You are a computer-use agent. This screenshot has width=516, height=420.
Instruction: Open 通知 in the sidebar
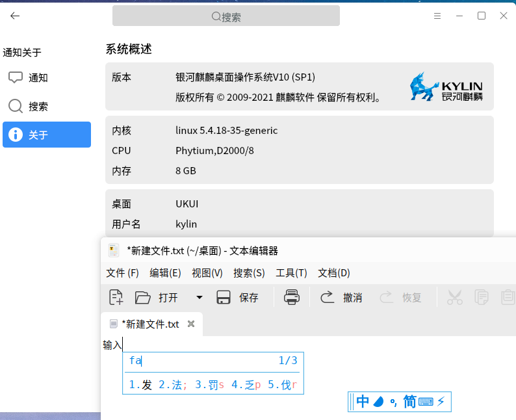[x=47, y=77]
